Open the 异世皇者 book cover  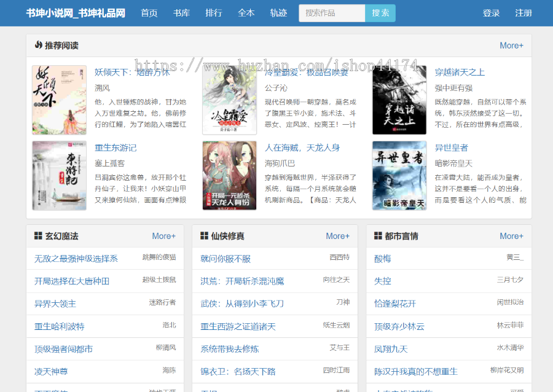coord(399,176)
